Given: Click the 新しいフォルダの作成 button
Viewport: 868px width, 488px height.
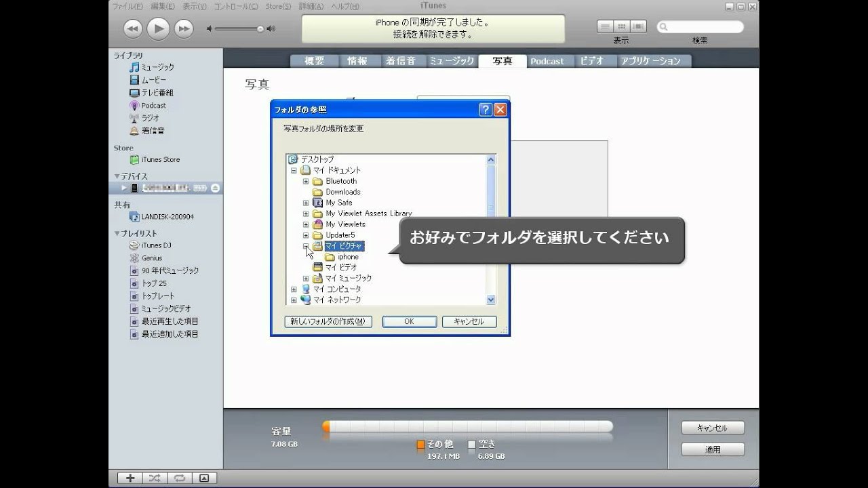Looking at the screenshot, I should pyautogui.click(x=328, y=322).
